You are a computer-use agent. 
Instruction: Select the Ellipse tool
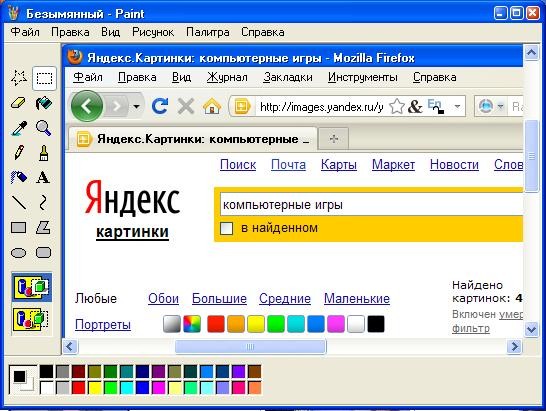[x=19, y=253]
